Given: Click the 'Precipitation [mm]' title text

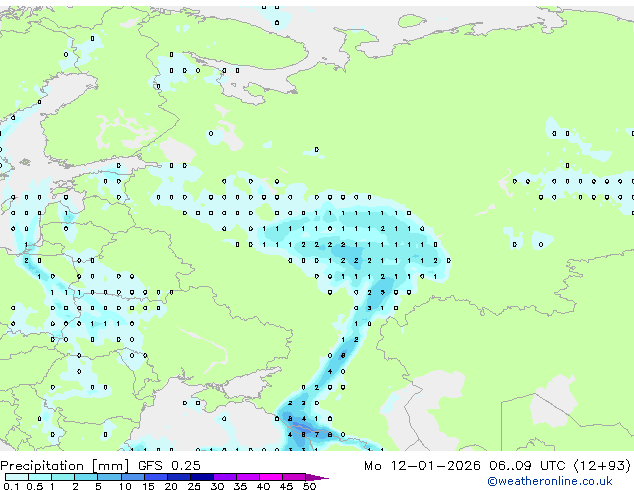Looking at the screenshot, I should click(x=65, y=466).
